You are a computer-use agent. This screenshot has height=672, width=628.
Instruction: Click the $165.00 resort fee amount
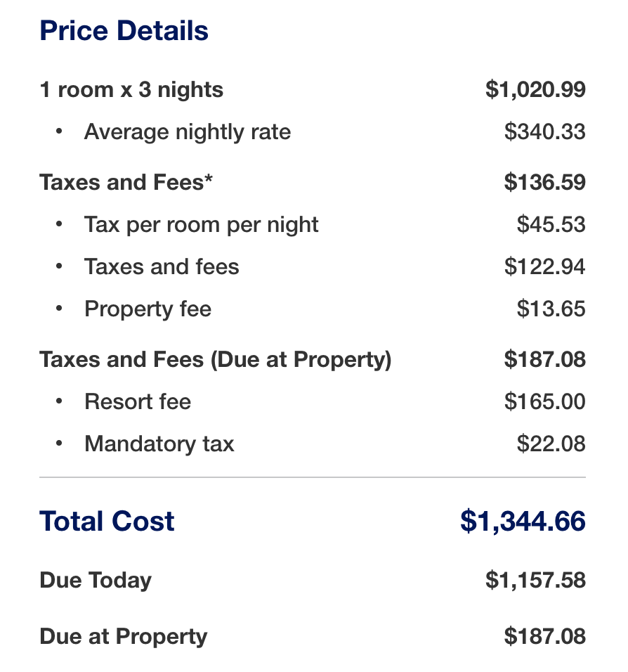544,402
